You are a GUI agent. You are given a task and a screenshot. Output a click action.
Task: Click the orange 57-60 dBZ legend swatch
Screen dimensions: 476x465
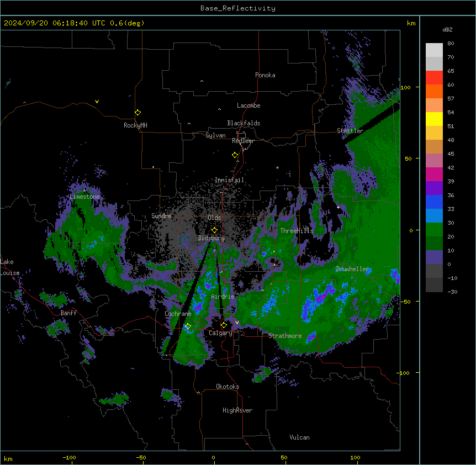[434, 91]
